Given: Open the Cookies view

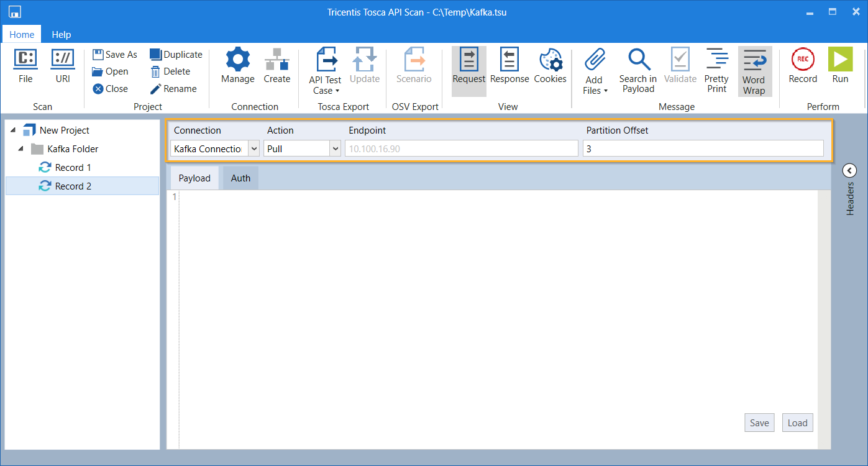Looking at the screenshot, I should 550,60.
